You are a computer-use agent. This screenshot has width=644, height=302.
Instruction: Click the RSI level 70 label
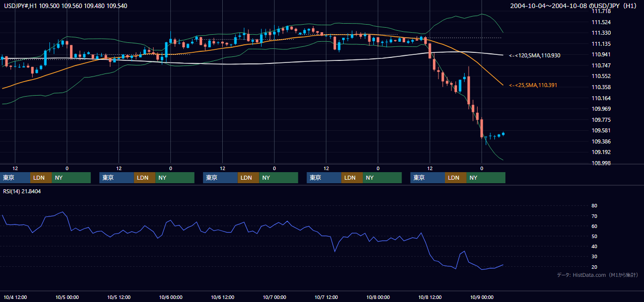594,216
